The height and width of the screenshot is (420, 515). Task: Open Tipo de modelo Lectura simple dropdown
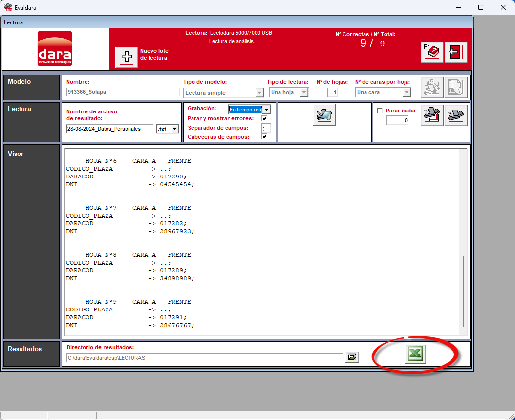259,93
